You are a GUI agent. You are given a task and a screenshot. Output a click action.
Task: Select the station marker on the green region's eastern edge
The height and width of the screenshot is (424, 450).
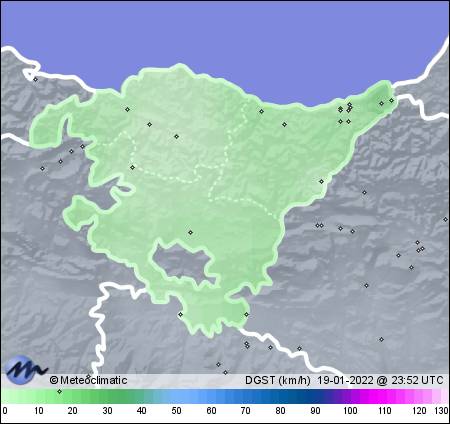321,181
